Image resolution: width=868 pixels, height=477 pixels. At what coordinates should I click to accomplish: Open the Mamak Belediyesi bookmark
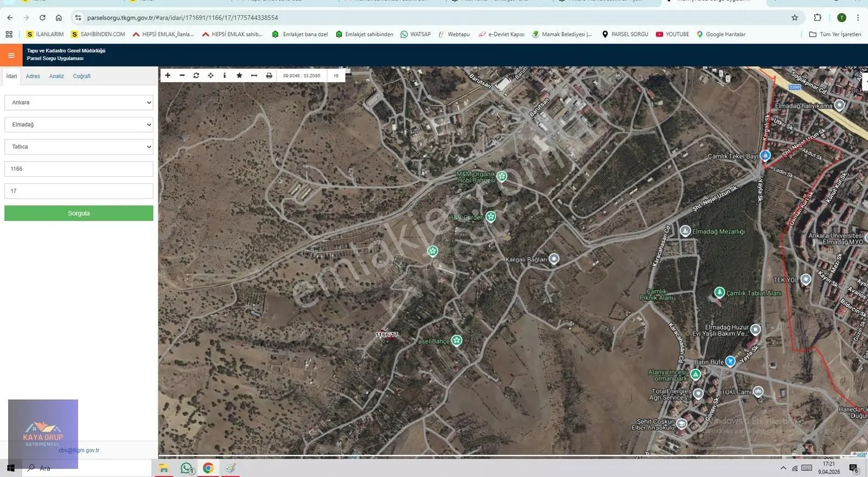pos(562,34)
